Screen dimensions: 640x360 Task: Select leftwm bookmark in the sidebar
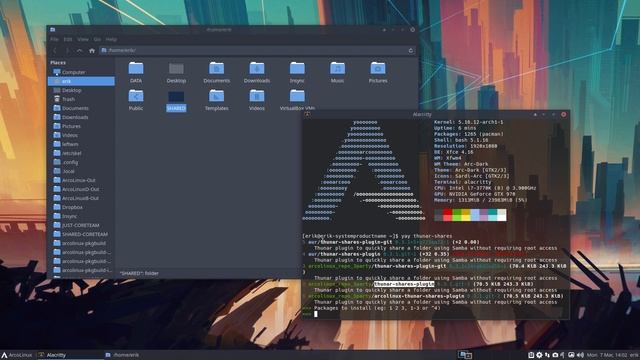click(81, 144)
